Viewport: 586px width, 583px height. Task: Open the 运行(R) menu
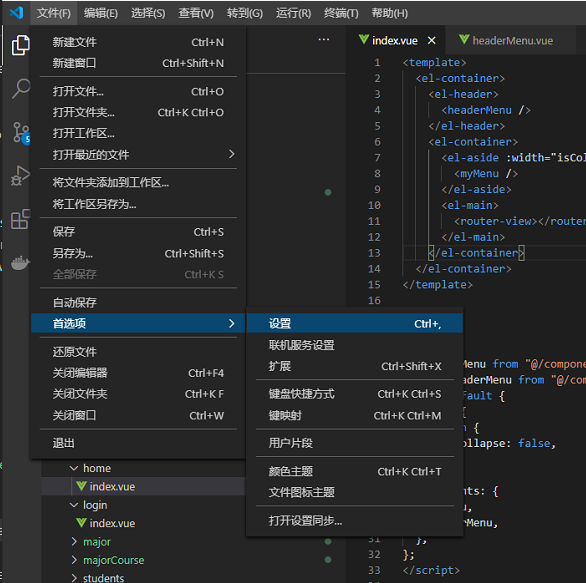point(293,13)
